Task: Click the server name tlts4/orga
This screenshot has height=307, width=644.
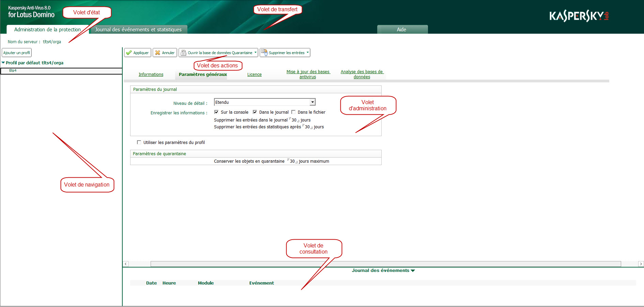Action: tap(52, 42)
